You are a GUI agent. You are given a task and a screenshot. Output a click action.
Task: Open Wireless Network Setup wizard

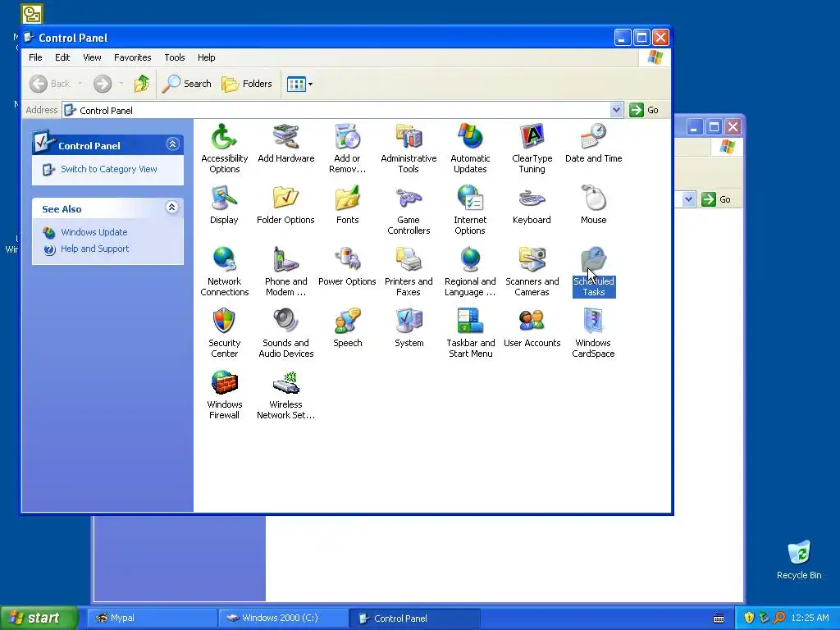coord(285,395)
